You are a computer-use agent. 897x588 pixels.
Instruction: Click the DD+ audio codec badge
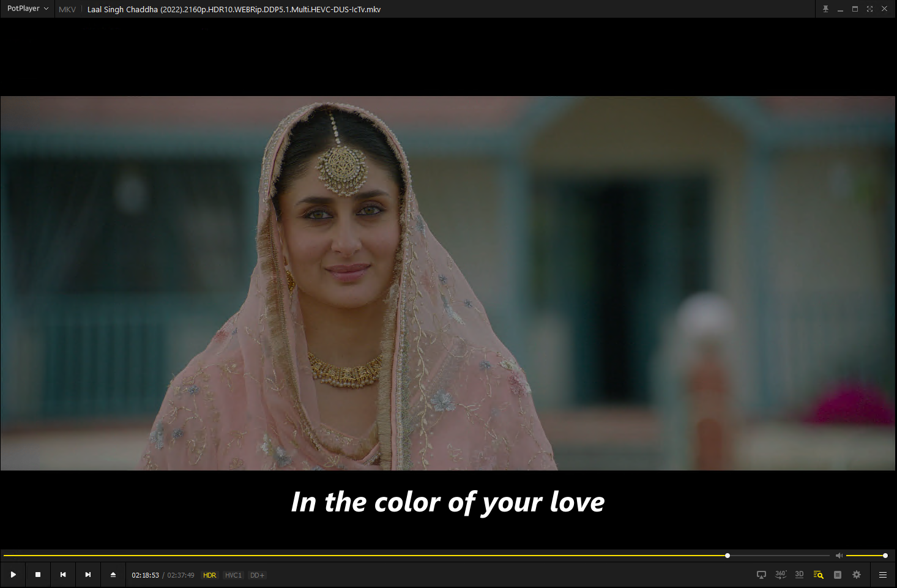coord(257,575)
